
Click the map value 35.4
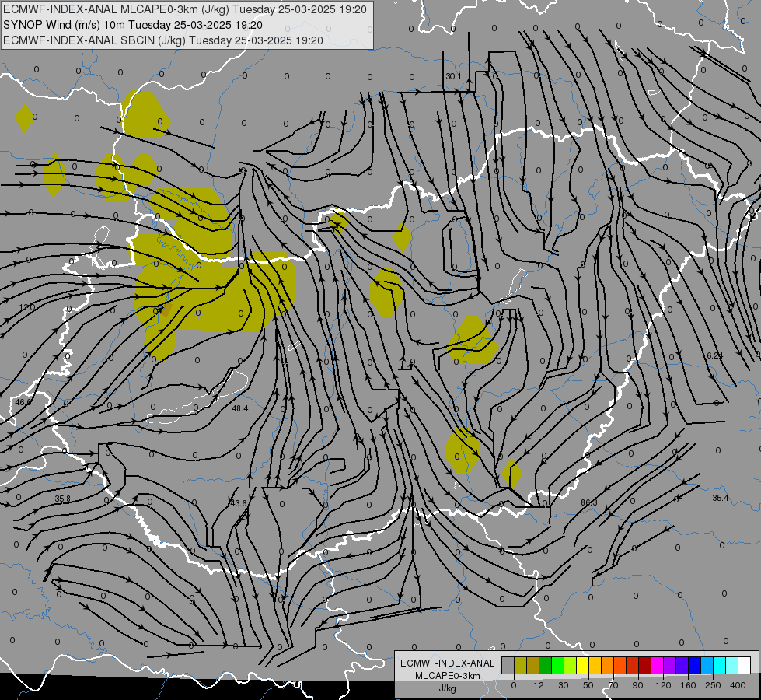point(721,498)
